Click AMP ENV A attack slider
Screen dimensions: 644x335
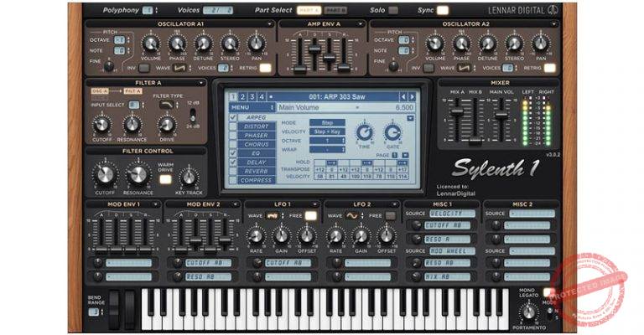click(300, 68)
